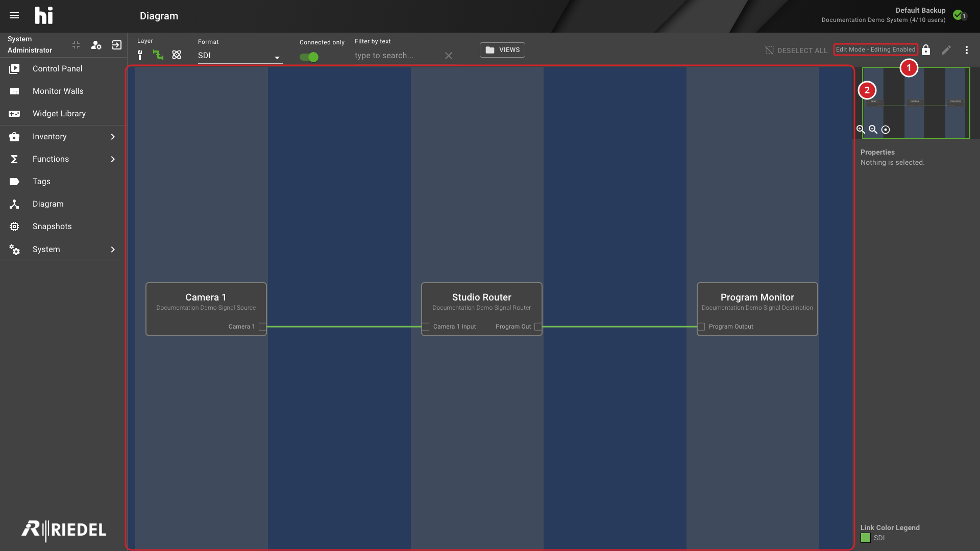Open Tags from sidebar
The width and height of the screenshot is (980, 551).
63,182
